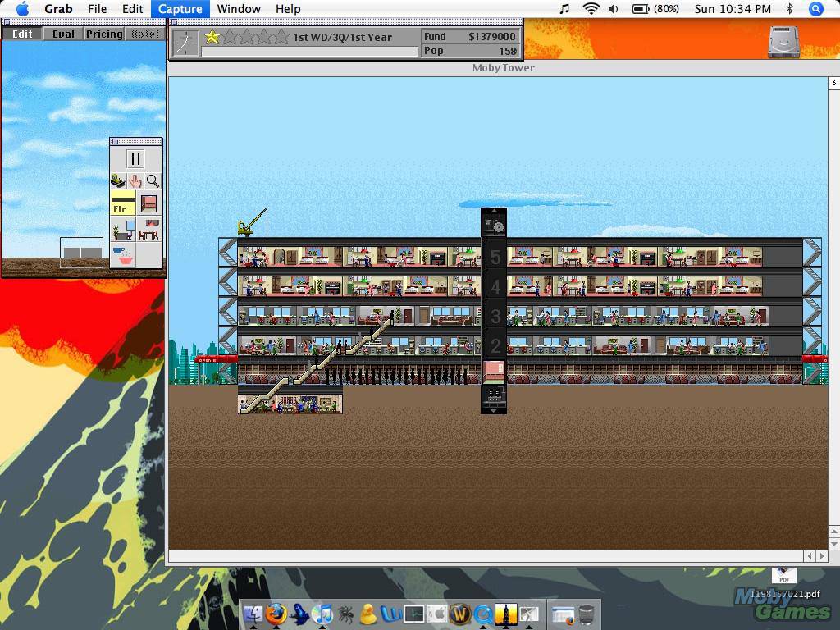Click the spider app icon in the Dock
The image size is (840, 630).
click(x=345, y=614)
